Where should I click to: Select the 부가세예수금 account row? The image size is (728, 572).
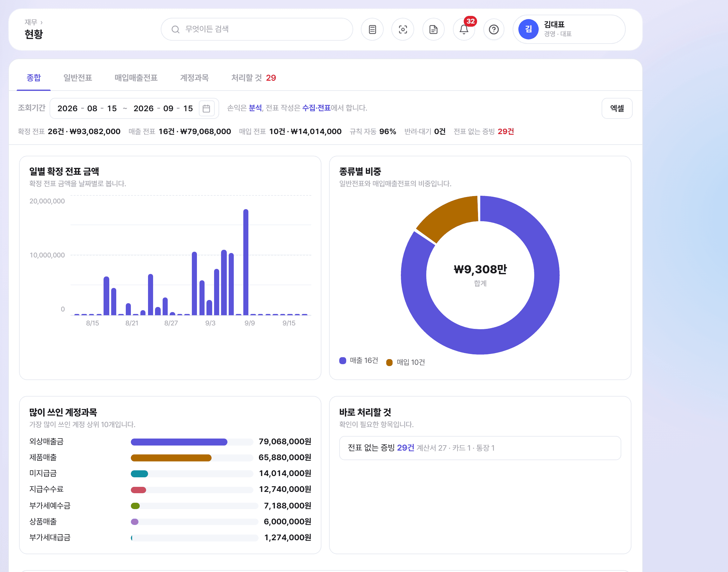coord(170,506)
